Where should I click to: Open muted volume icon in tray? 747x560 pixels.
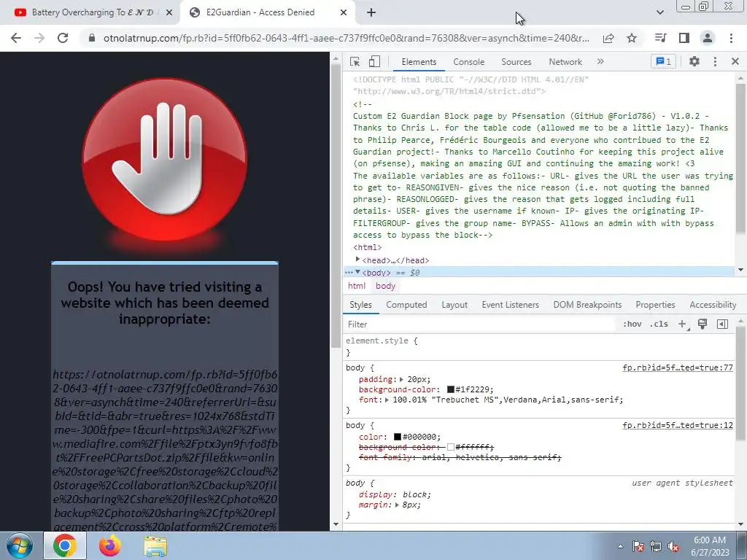[673, 546]
